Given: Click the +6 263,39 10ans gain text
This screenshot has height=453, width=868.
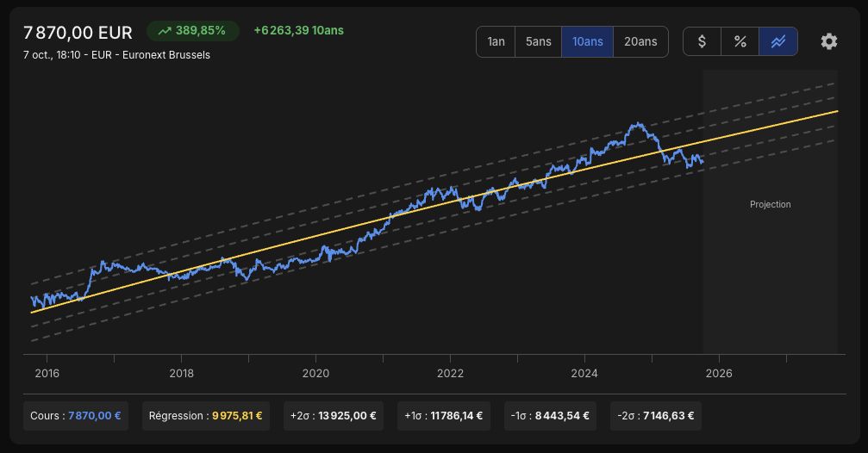Looking at the screenshot, I should pyautogui.click(x=298, y=30).
